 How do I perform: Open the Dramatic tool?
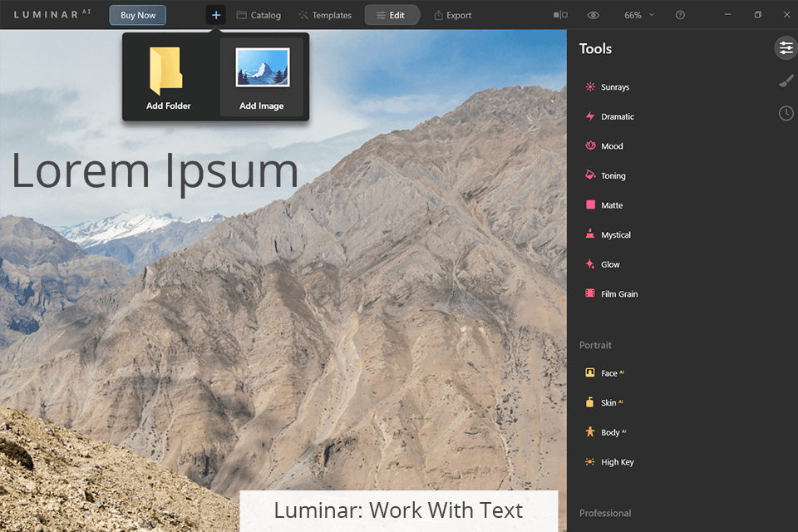[609, 116]
